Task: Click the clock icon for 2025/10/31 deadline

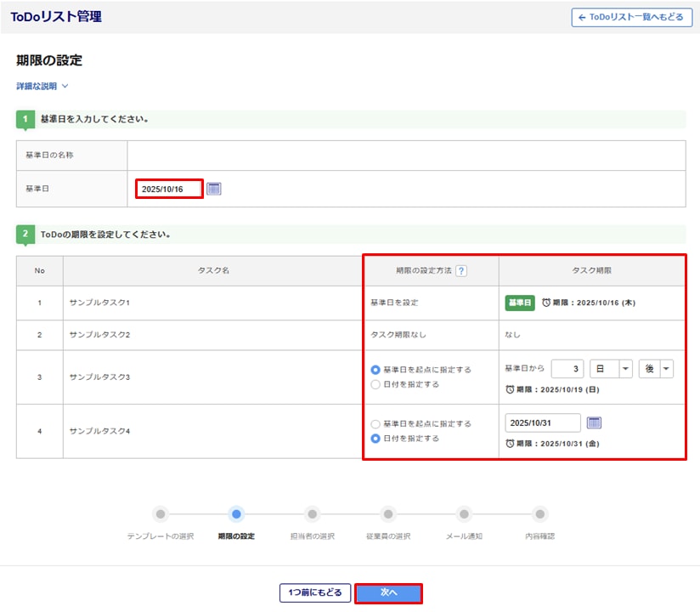Action: coord(510,444)
